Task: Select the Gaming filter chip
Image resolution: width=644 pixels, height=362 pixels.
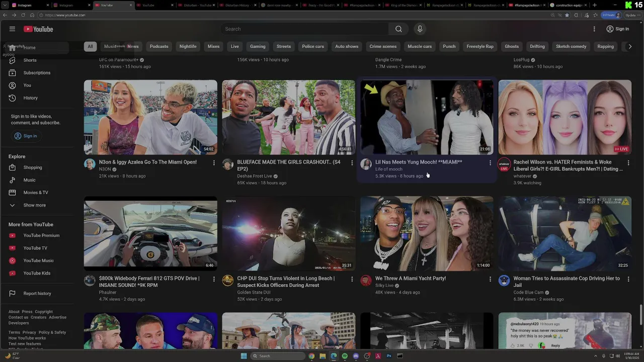Action: pos(258,46)
